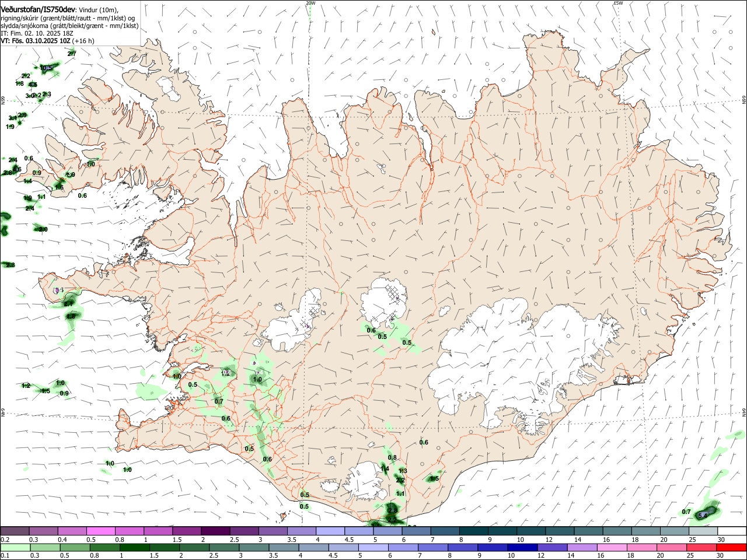The height and width of the screenshot is (560, 747).
Task: Pick the light green 0.3 swatch, lower legend row
Action: tap(45, 547)
